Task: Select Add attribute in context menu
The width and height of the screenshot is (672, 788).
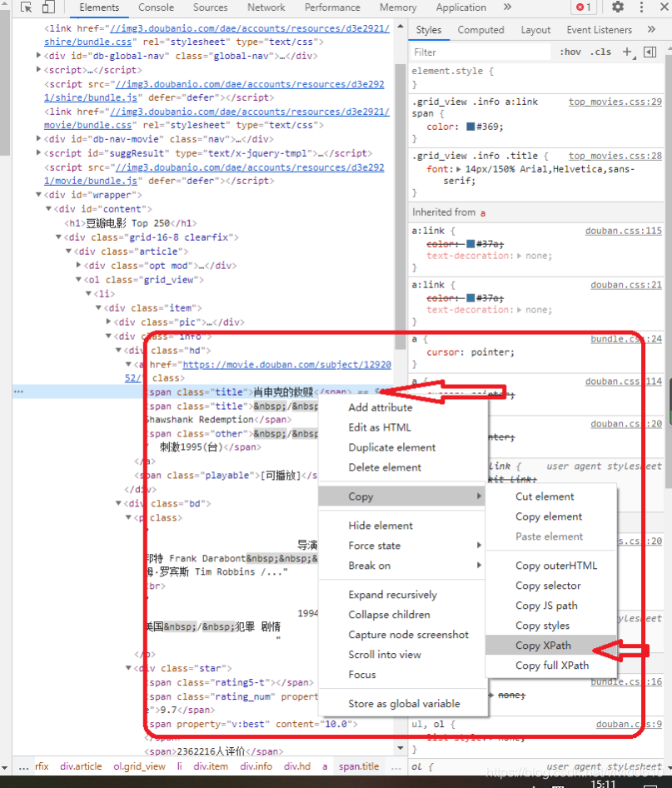Action: 381,407
